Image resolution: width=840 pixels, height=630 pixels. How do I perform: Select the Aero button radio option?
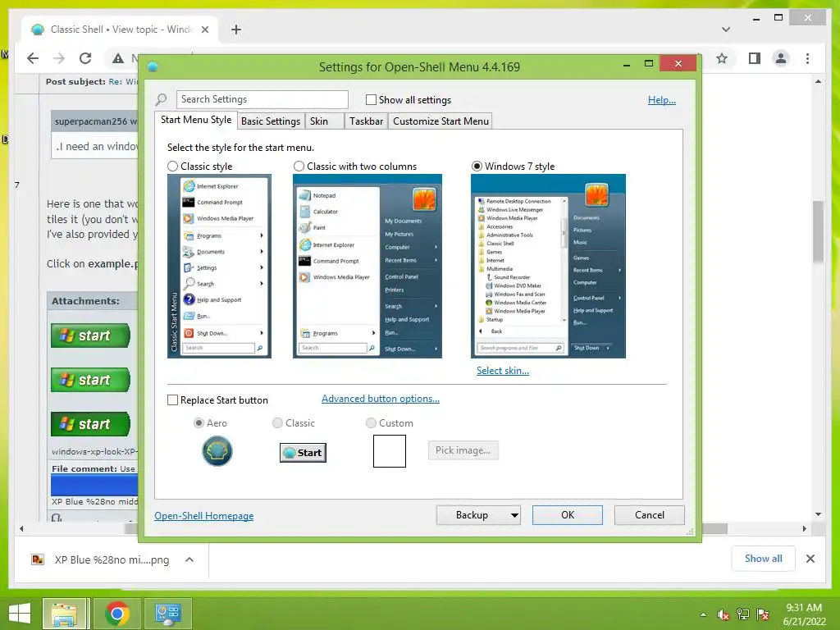tap(199, 423)
